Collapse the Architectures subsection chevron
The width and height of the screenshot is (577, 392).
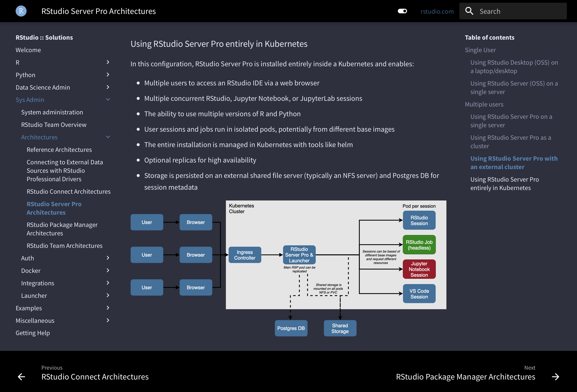pos(108,137)
